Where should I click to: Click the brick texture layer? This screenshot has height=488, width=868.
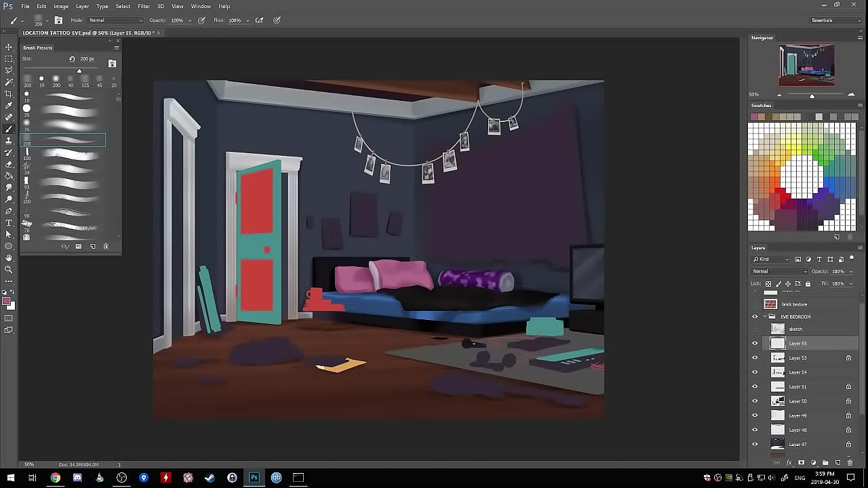point(794,304)
